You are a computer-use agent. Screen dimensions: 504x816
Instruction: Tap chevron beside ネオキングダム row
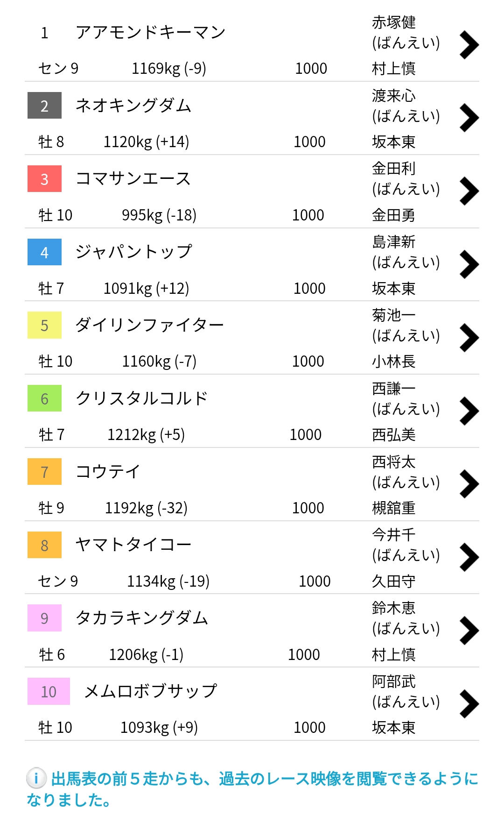point(469,118)
